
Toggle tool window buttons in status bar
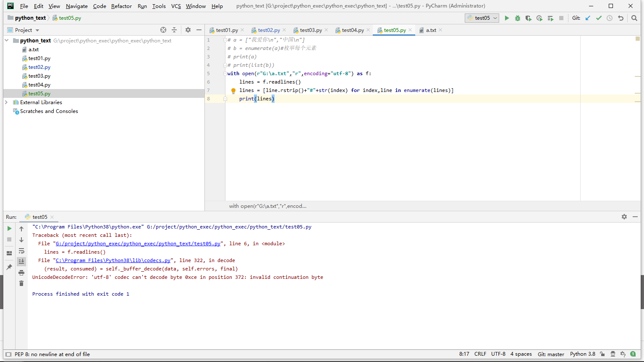click(x=8, y=354)
